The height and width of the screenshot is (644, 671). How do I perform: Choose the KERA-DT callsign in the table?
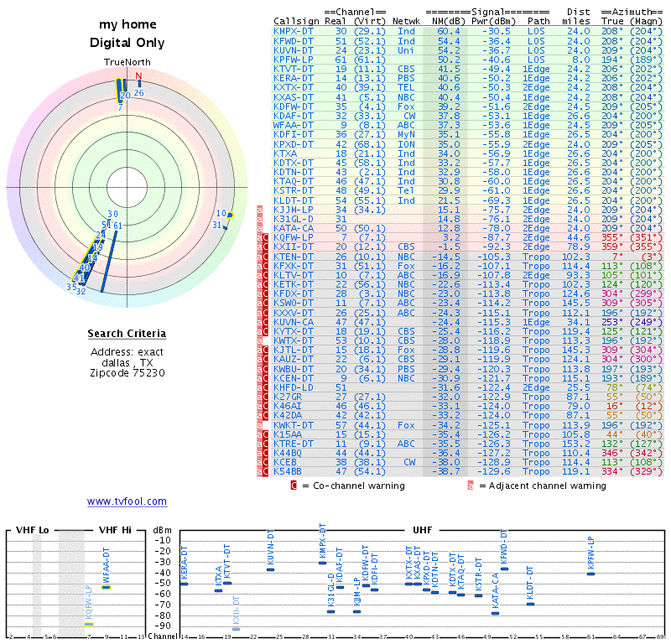point(294,78)
